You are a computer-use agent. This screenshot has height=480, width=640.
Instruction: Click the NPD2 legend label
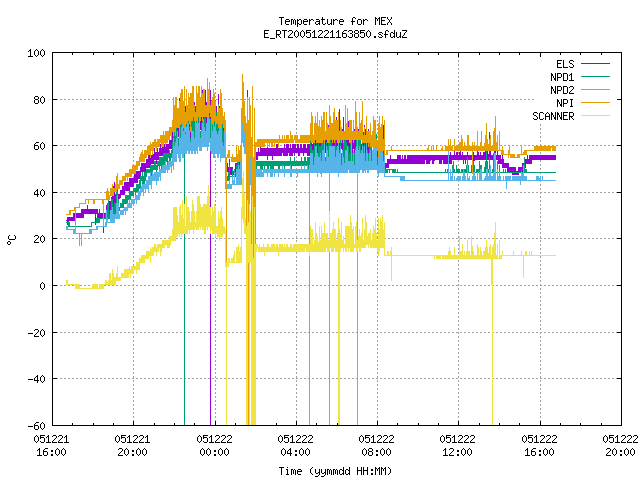[x=562, y=90]
